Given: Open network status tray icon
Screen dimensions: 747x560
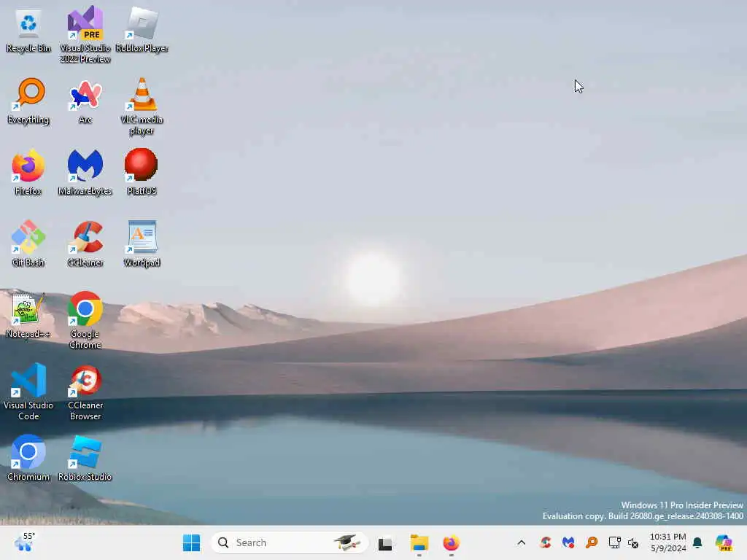Looking at the screenshot, I should 614,542.
